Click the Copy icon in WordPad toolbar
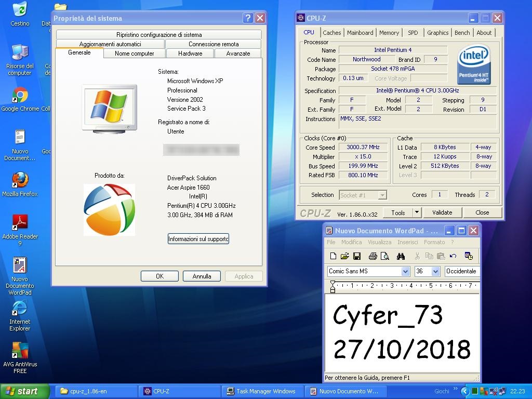The height and width of the screenshot is (399, 532). (429, 256)
